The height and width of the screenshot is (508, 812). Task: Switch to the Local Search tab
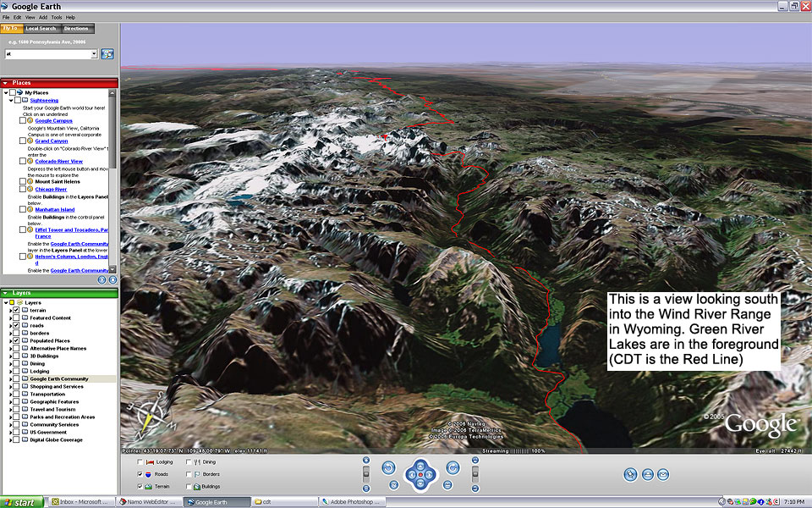[41, 29]
